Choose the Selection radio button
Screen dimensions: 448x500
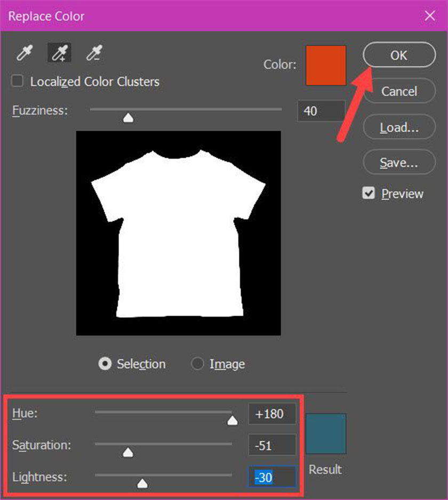coord(105,364)
